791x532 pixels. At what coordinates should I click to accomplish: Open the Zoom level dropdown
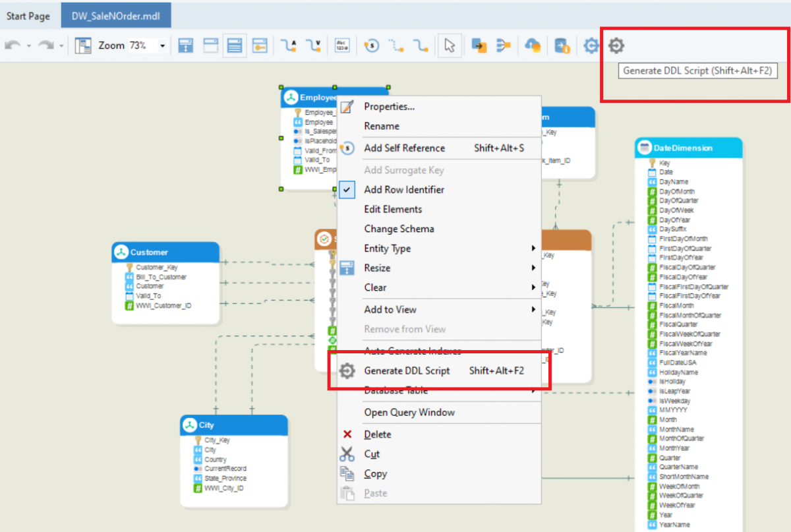coord(161,45)
